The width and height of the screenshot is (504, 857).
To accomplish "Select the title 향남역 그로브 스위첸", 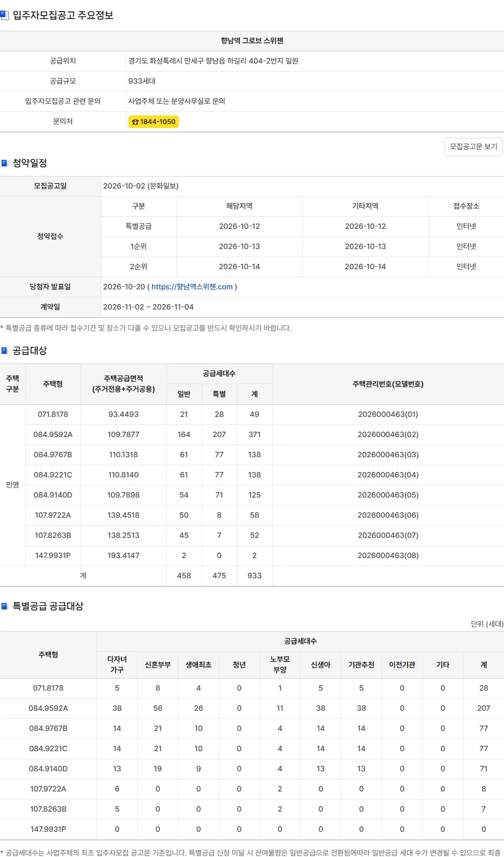I will click(x=252, y=41).
